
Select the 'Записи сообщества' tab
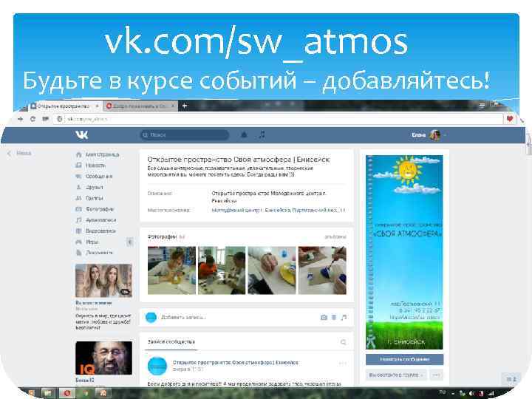coord(171,342)
